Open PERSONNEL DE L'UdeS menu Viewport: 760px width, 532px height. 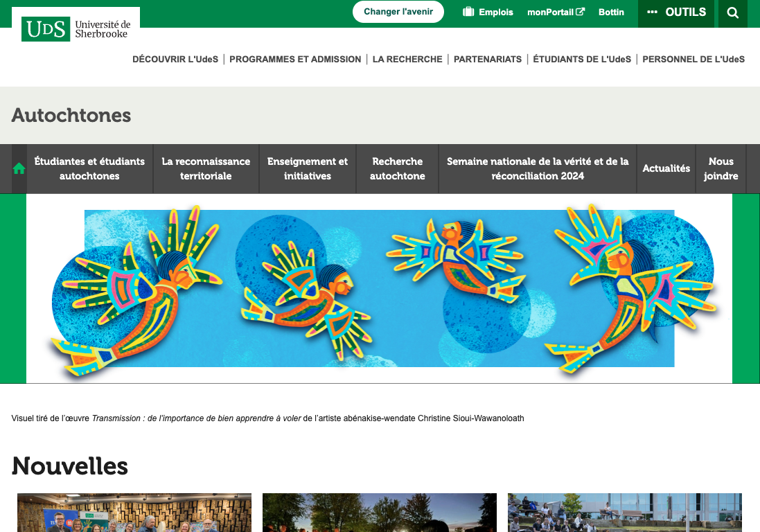tap(693, 59)
